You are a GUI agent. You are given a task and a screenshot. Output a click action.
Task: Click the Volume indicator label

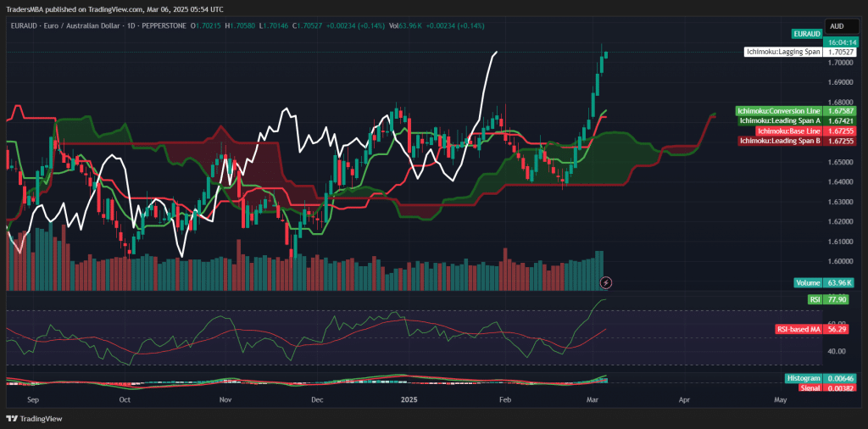(806, 282)
